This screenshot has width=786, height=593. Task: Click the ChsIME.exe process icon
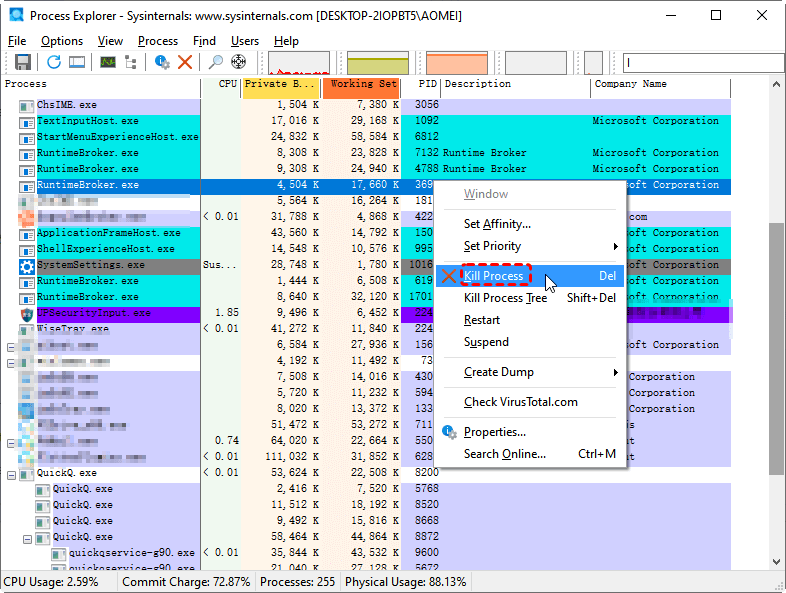pos(27,106)
